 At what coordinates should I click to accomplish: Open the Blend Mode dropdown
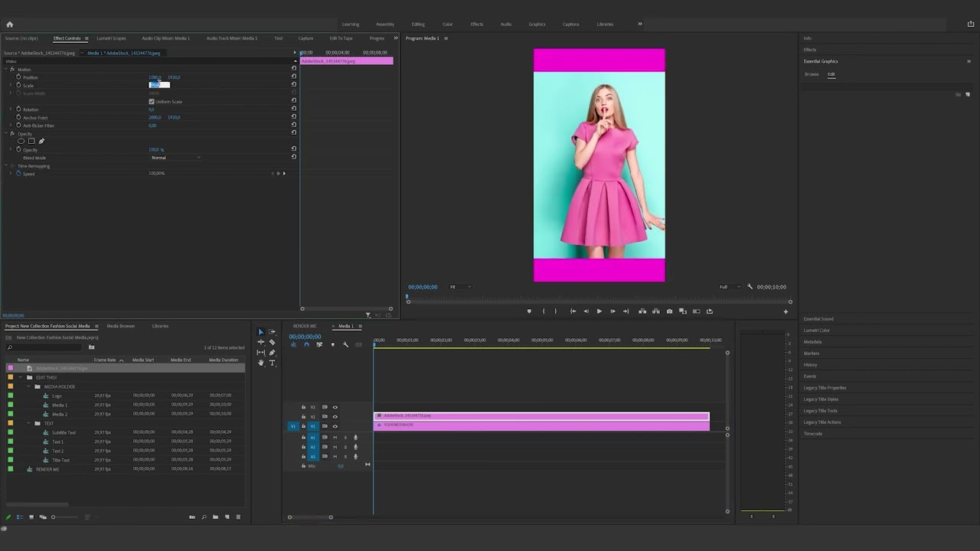click(176, 158)
